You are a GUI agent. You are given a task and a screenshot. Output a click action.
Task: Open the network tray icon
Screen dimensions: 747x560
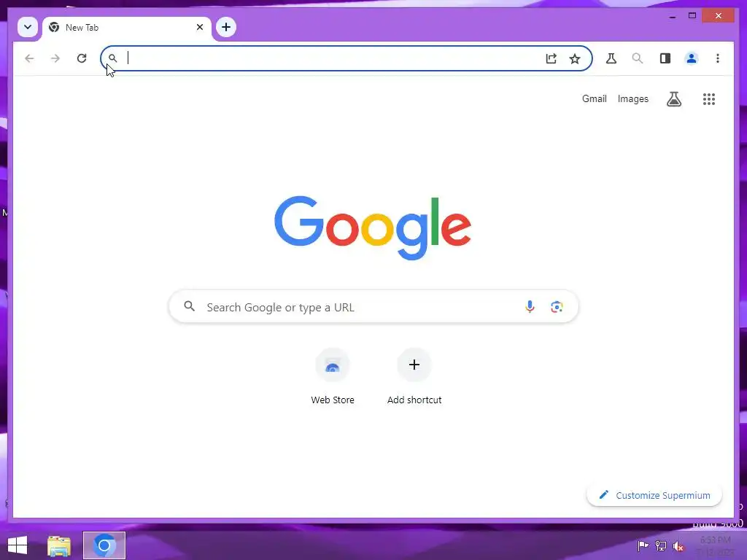click(661, 545)
